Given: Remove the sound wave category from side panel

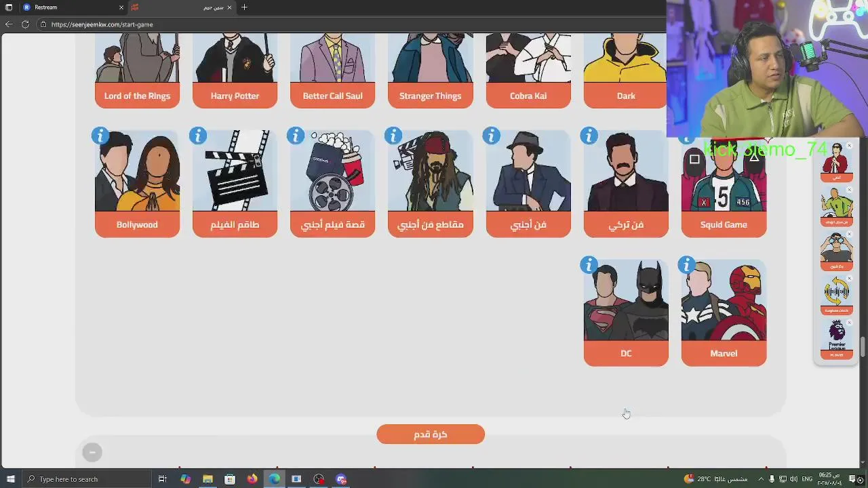Looking at the screenshot, I should pos(849,279).
